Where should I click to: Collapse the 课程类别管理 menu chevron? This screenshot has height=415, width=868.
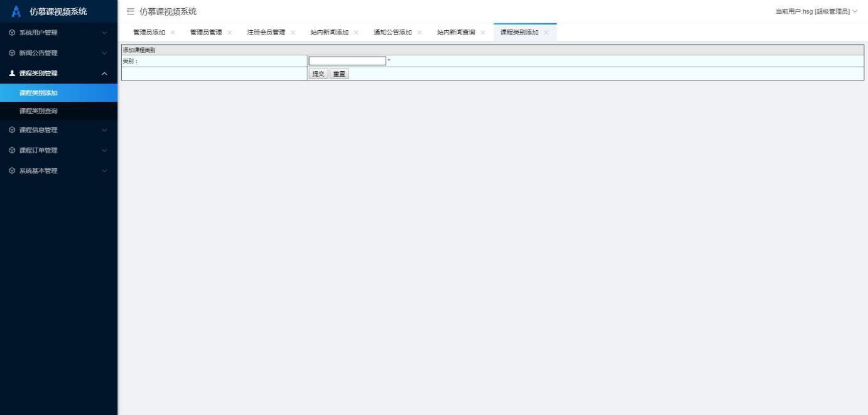pyautogui.click(x=104, y=74)
